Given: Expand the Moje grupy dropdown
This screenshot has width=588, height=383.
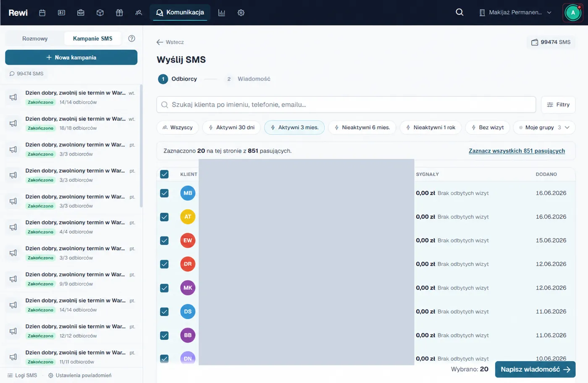Looking at the screenshot, I should tap(544, 127).
